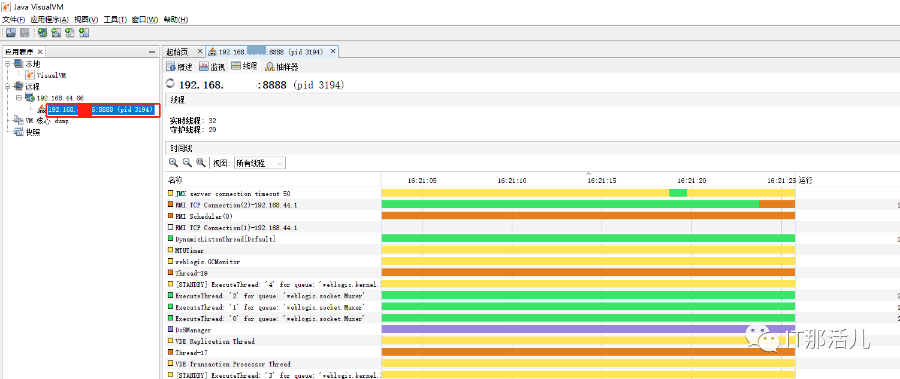
Task: Close the 应用程序 panel tab
Action: tap(40, 52)
